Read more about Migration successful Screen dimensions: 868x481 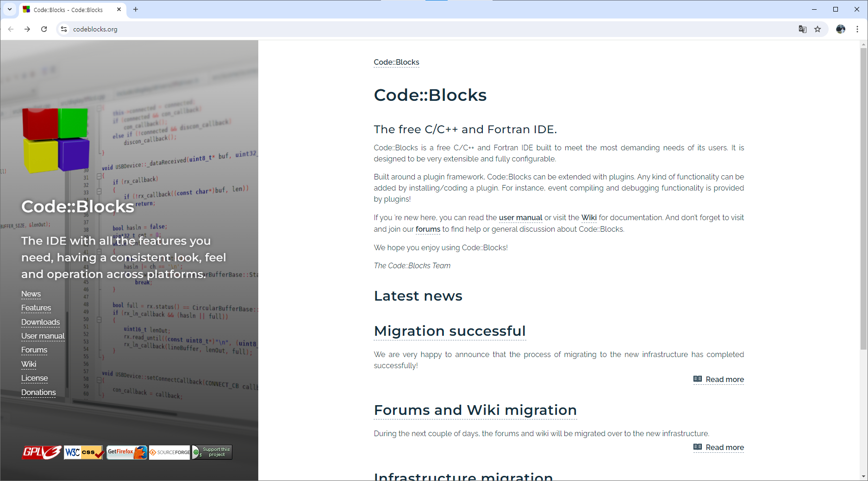tap(718, 380)
